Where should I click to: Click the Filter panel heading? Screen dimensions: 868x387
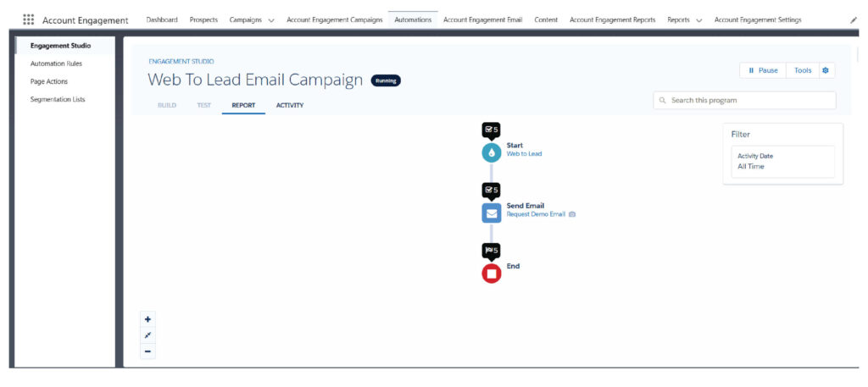pos(741,135)
